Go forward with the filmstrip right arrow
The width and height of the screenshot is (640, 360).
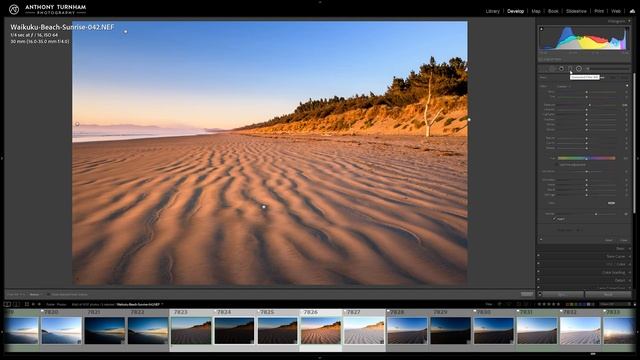click(39, 304)
